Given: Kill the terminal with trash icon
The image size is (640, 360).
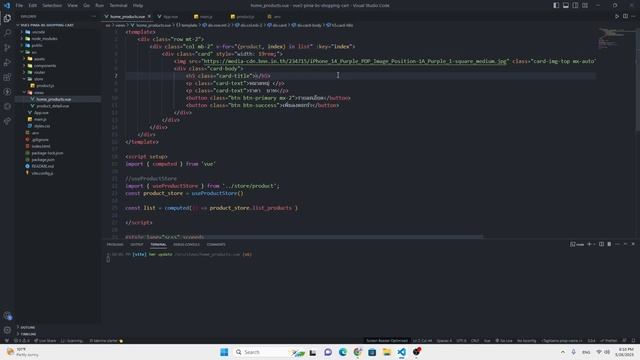Looking at the screenshot, I should coord(609,244).
